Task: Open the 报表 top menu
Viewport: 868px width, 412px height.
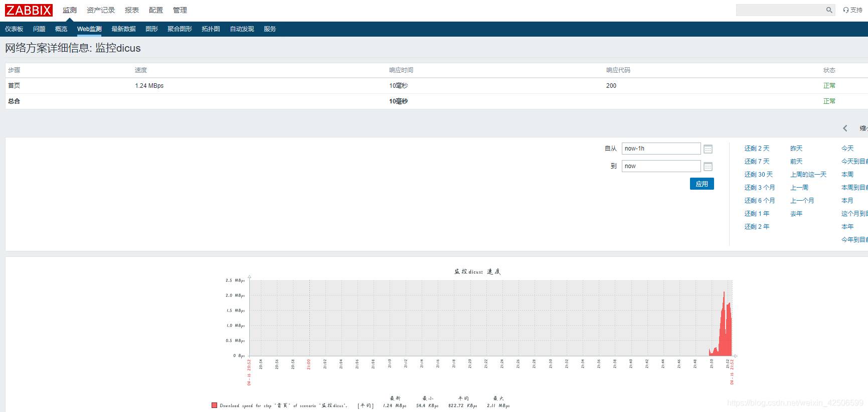Action: click(132, 10)
